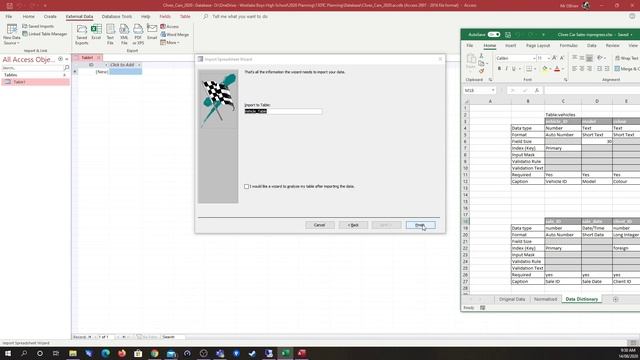Open Excel borders dropdown arrow
Image resolution: width=640 pixels, height=360 pixels.
(535, 69)
